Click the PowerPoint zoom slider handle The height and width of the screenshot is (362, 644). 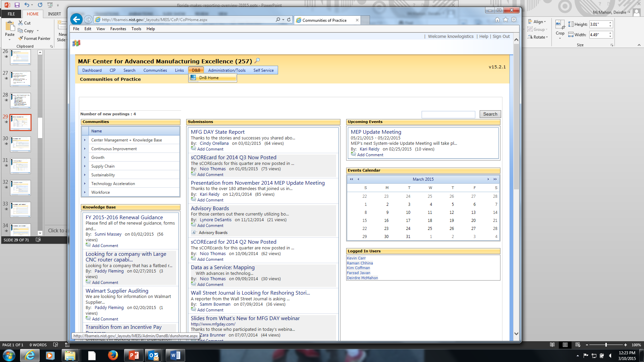point(606,345)
